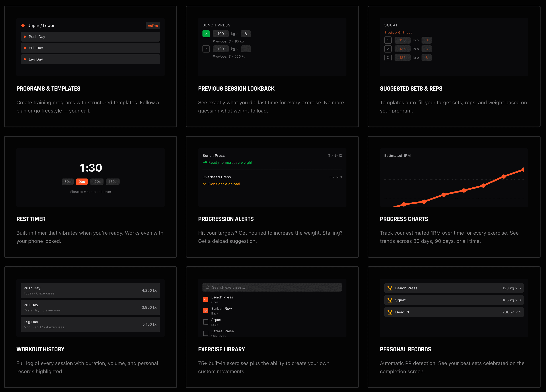Image resolution: width=546 pixels, height=392 pixels.
Task: Switch the rest timer to 180s
Action: tap(112, 182)
